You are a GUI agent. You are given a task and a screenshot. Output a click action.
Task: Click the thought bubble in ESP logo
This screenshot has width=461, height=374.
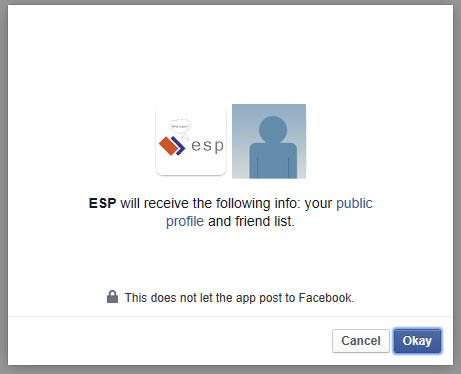(180, 126)
